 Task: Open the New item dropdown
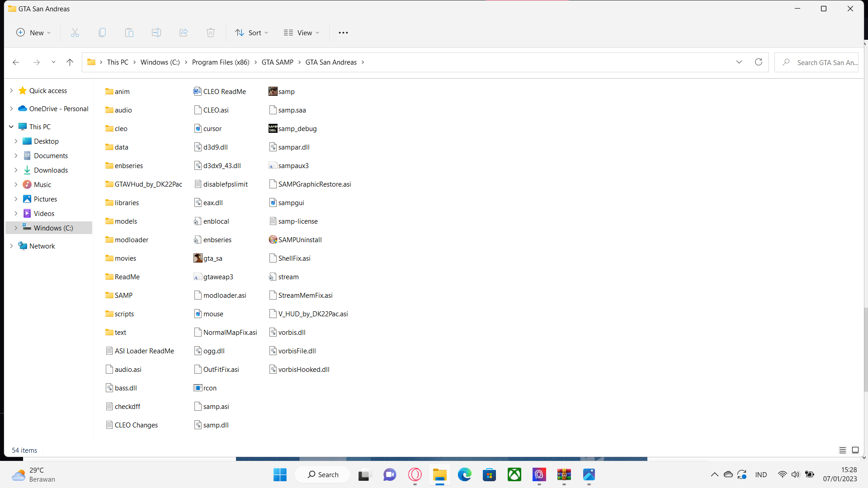pos(34,33)
